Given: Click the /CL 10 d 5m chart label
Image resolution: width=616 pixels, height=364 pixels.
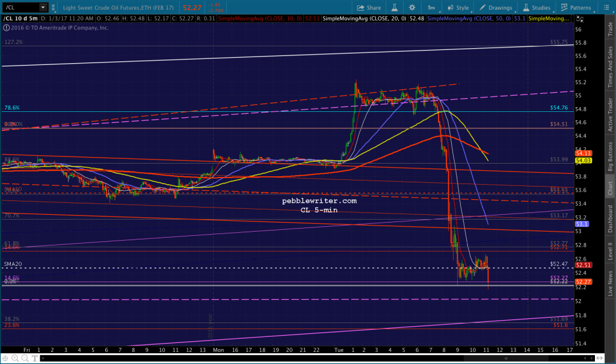Looking at the screenshot, I should tap(20, 19).
